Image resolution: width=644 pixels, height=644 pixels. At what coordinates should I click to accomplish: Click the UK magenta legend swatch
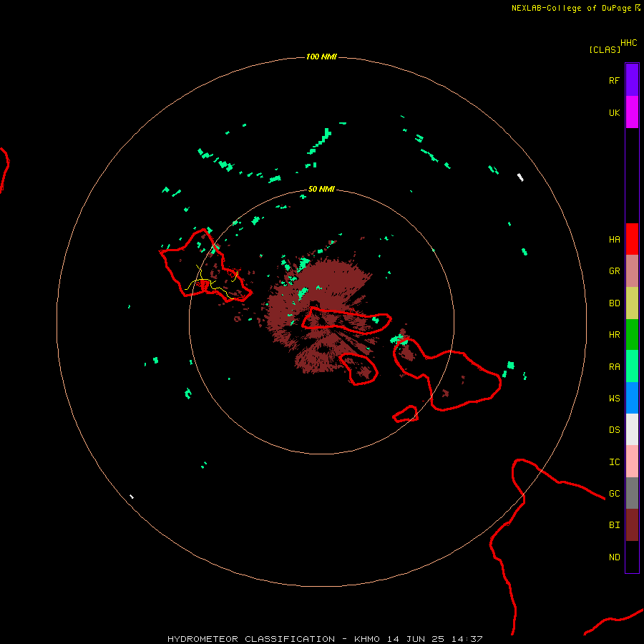632,112
